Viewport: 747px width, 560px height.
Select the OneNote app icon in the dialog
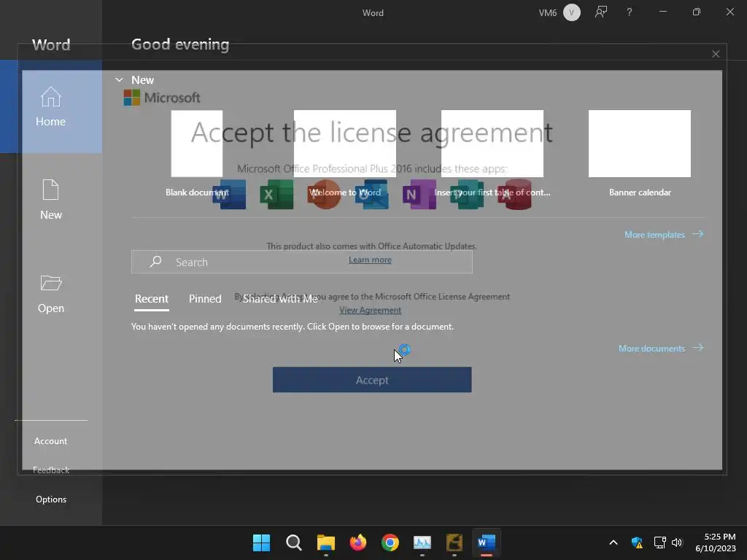(419, 194)
